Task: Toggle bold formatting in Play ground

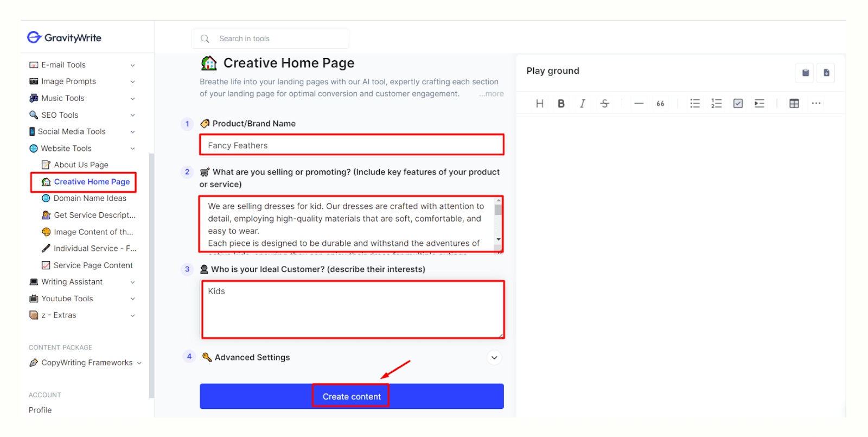Action: [x=561, y=104]
